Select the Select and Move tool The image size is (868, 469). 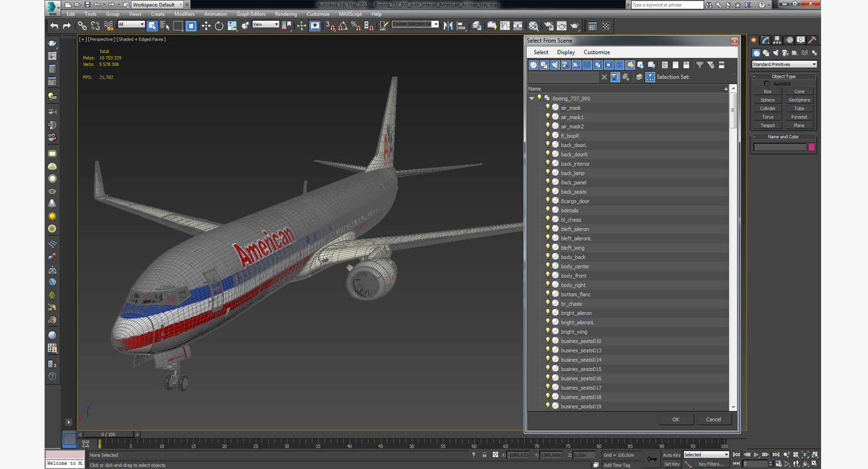[x=206, y=26]
